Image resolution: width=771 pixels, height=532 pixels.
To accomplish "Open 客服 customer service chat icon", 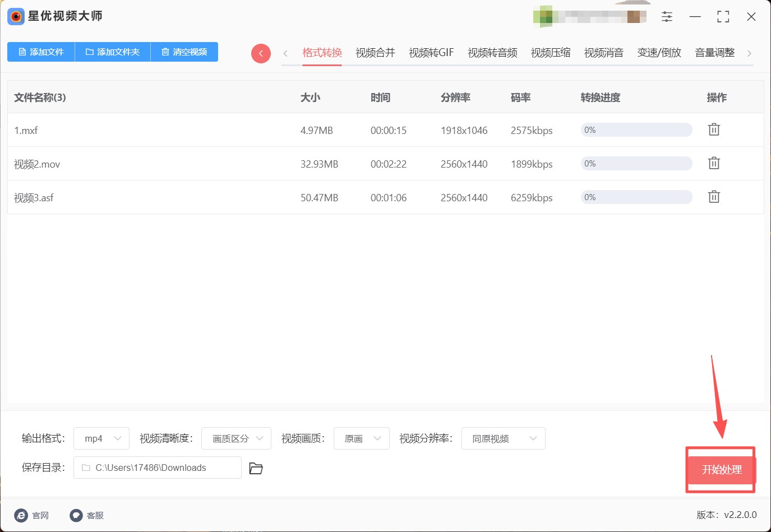I will (76, 515).
